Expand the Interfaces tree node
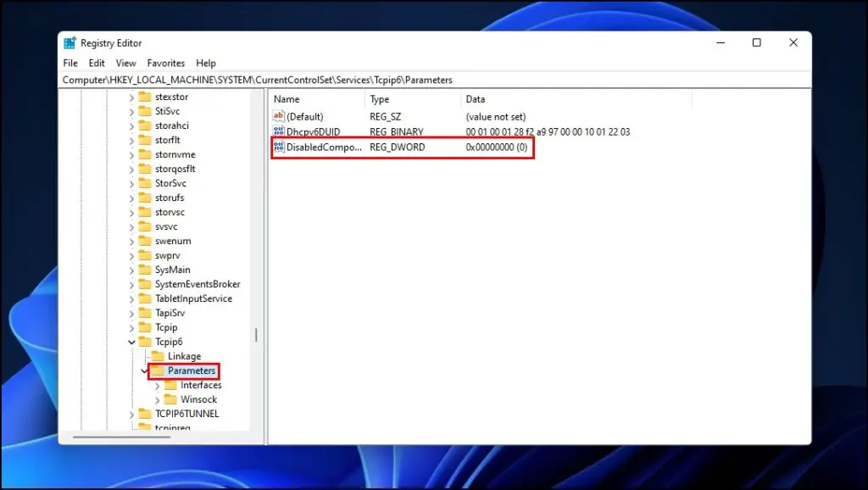This screenshot has height=490, width=868. (157, 386)
